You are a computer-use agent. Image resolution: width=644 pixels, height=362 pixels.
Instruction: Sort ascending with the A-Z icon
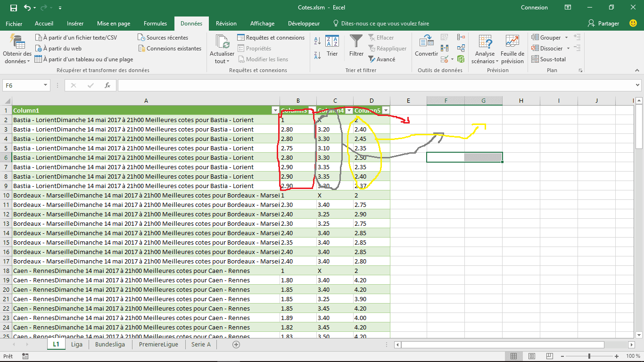(318, 41)
